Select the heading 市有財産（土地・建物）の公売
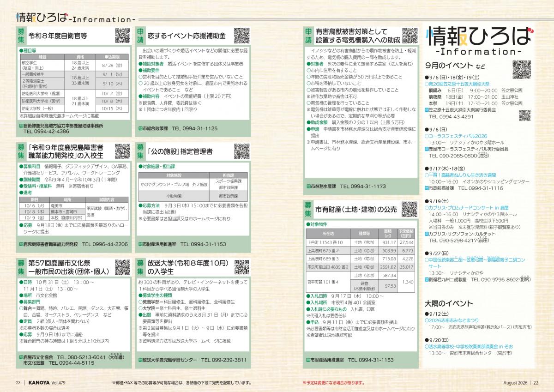The image size is (554, 392). point(355,209)
